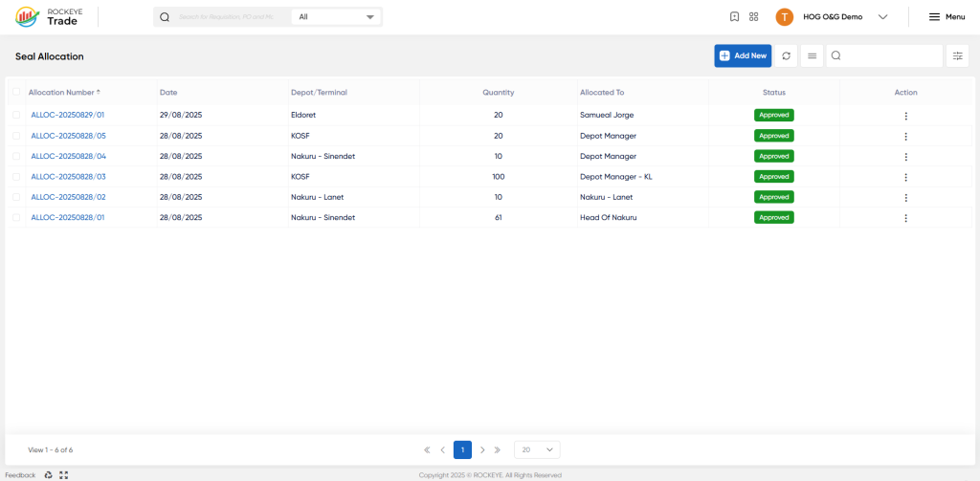
Task: Open the bookmark icon in the header
Action: [735, 17]
